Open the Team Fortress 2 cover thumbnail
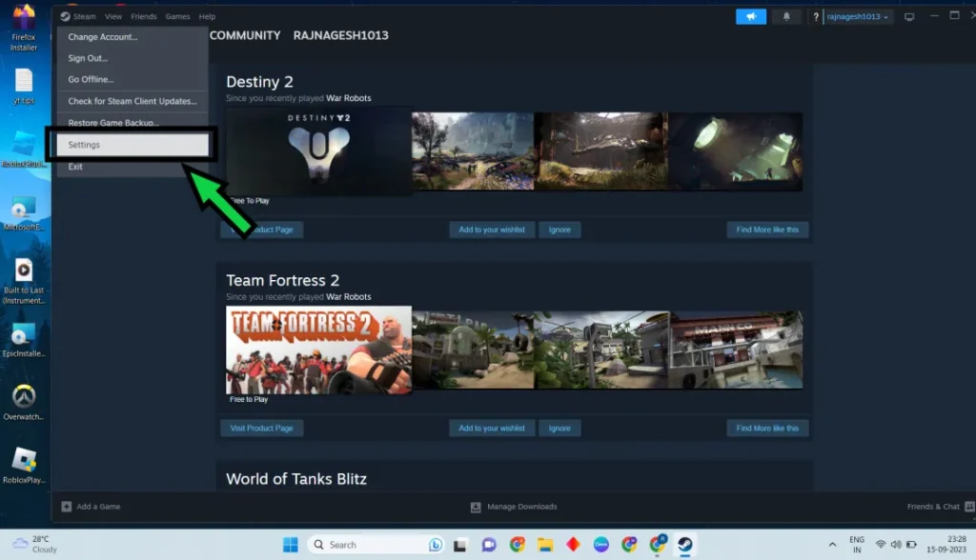 pos(318,350)
